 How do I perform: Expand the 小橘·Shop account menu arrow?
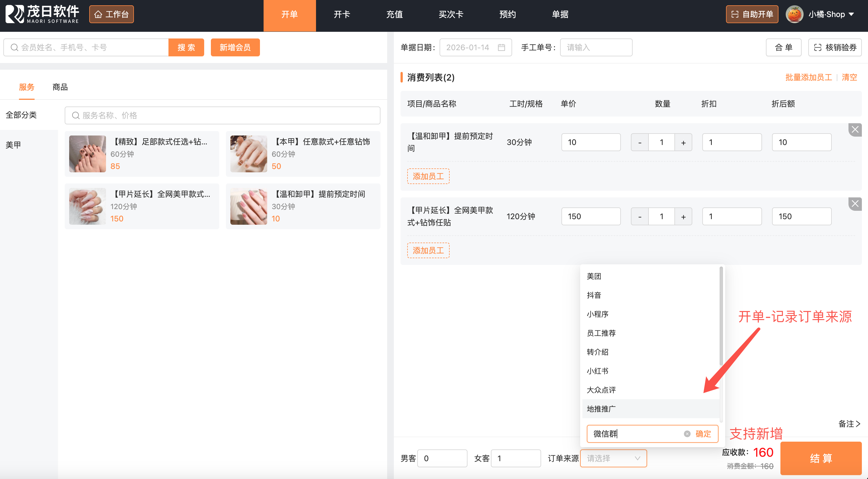tap(852, 14)
